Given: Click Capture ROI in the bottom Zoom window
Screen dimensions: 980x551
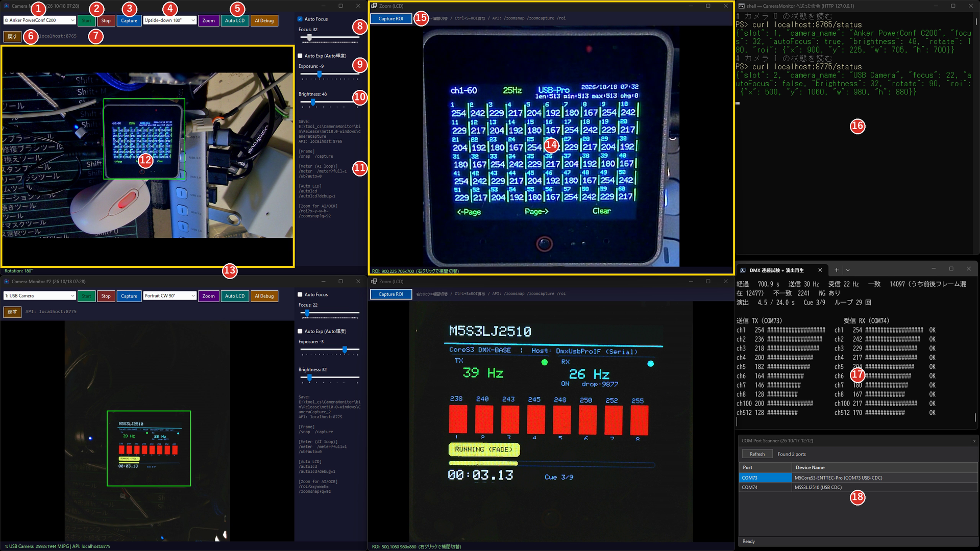Looking at the screenshot, I should point(391,294).
